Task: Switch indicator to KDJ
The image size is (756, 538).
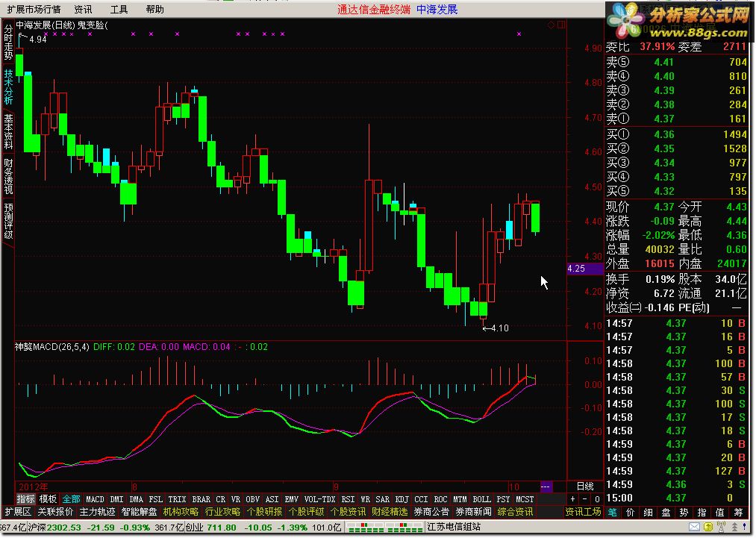Action: coord(402,499)
